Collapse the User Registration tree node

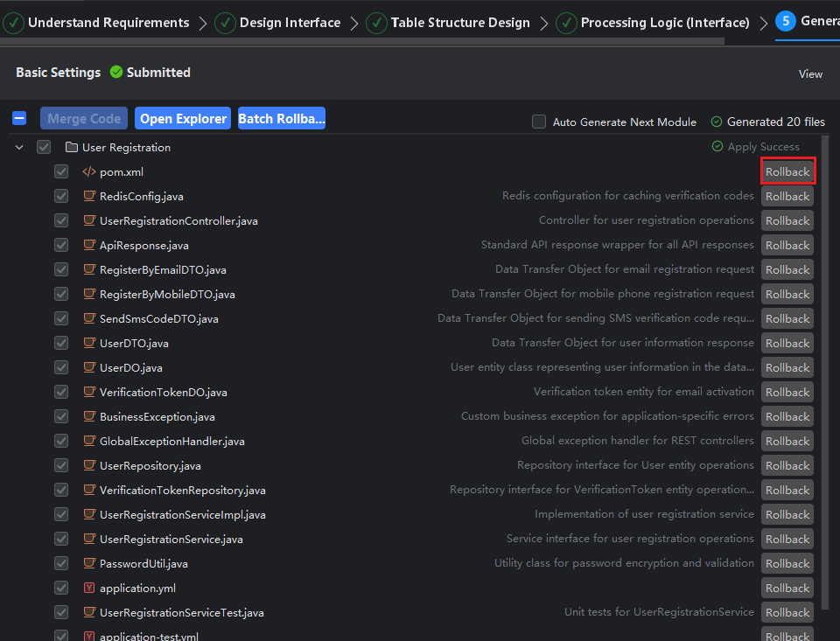pyautogui.click(x=19, y=148)
